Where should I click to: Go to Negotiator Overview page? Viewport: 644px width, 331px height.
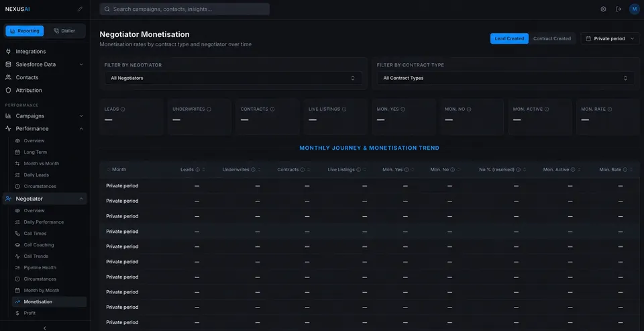pyautogui.click(x=34, y=211)
